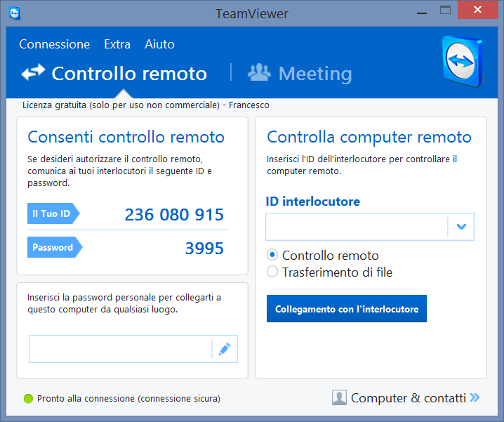Click the large TeamViewer logo in the header
The image size is (504, 422).
pos(463,61)
